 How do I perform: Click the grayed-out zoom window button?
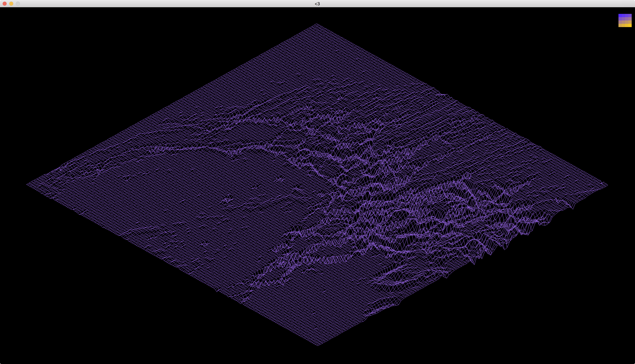point(18,3)
